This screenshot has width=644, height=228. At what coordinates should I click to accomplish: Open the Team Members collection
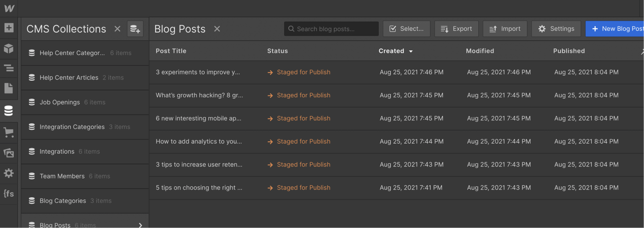click(62, 176)
